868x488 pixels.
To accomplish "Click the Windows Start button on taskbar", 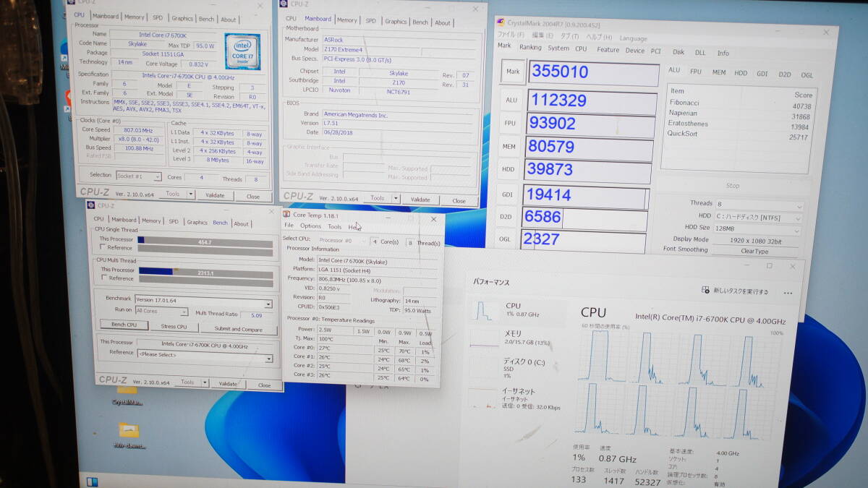I will click(x=93, y=481).
